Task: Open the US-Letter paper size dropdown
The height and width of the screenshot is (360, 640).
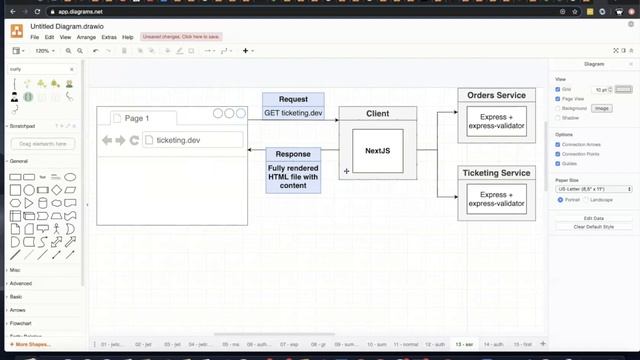Action: (593, 189)
